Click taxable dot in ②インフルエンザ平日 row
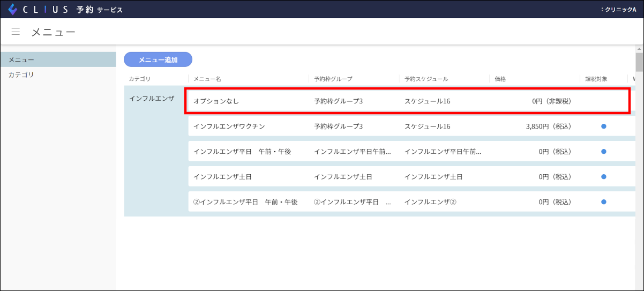 tap(604, 202)
